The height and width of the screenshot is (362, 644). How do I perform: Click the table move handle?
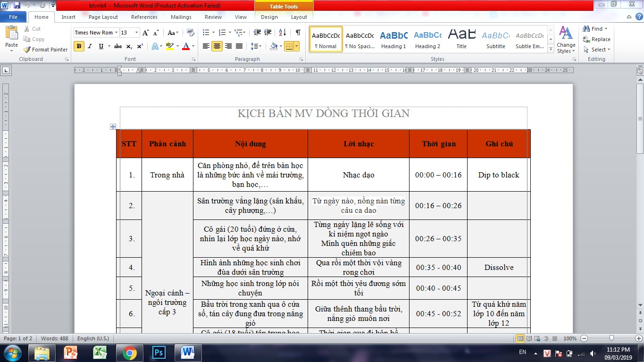coord(113,126)
